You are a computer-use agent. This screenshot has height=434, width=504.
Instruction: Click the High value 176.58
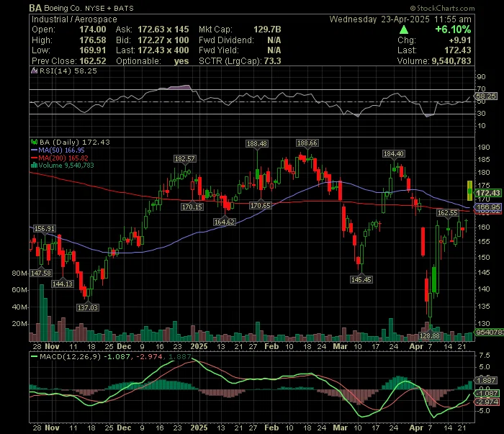point(93,40)
